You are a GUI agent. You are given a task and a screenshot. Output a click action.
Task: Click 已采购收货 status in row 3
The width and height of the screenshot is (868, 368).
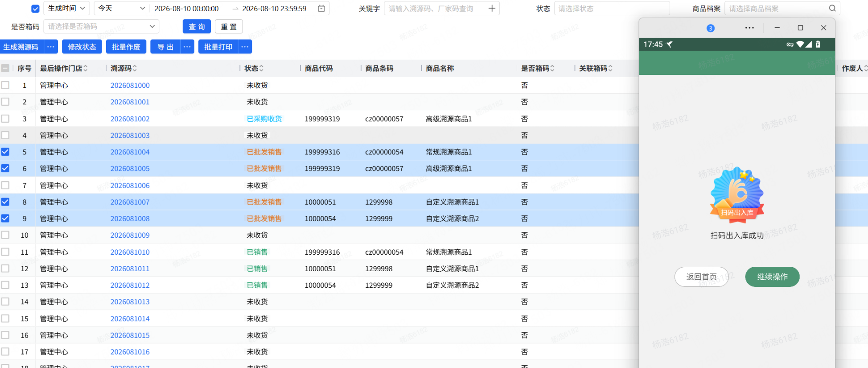(x=264, y=119)
